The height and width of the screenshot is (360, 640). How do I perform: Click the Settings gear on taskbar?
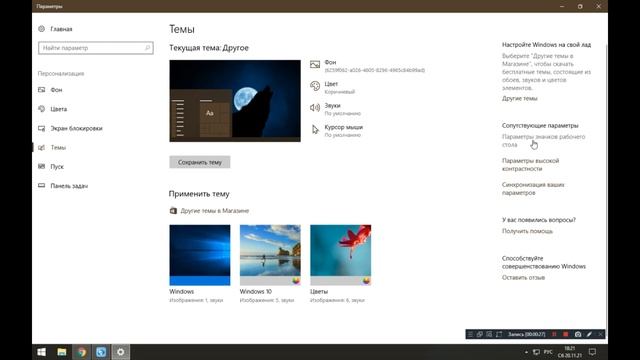pos(121,352)
